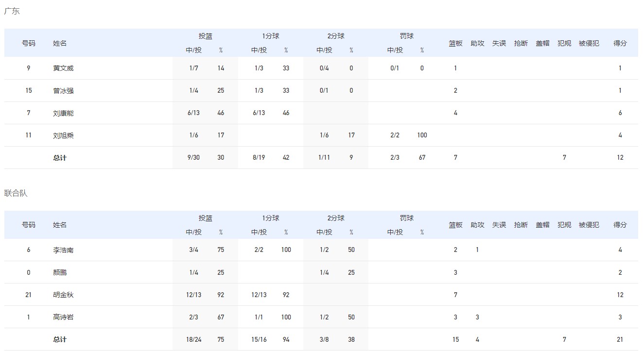Click 犯规 header in 广东 table
This screenshot has height=351, width=644.
(x=564, y=43)
